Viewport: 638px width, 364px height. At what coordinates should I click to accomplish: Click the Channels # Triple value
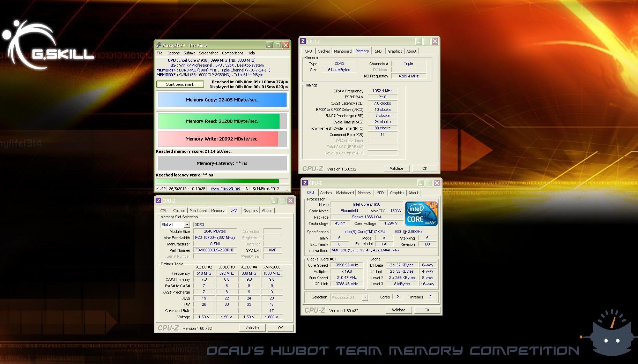click(x=408, y=63)
